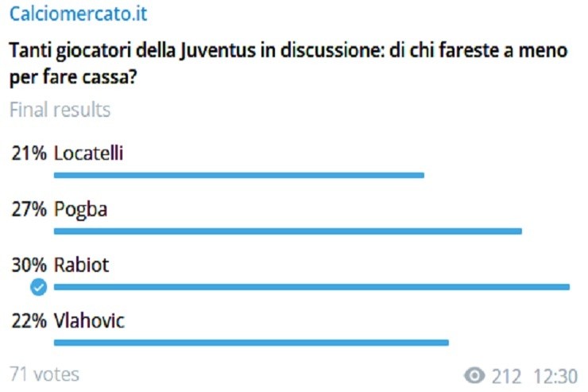Select the Vlahovic poll option
Viewport: 588px width, 392px height.
[x=89, y=321]
